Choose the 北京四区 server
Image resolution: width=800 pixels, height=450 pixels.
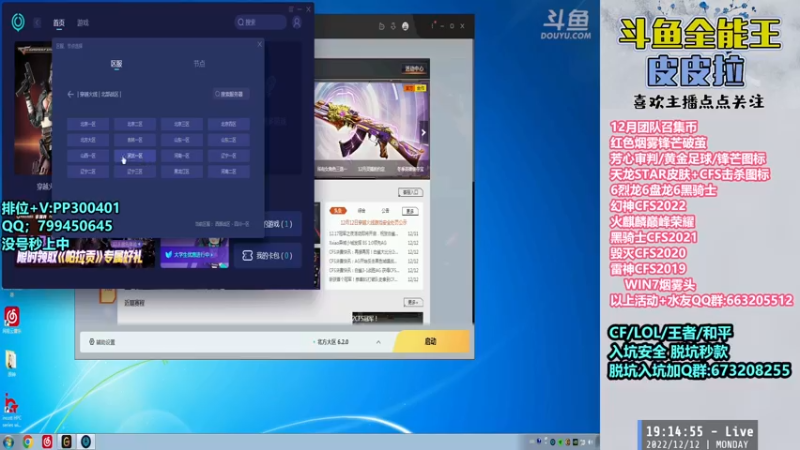point(229,124)
